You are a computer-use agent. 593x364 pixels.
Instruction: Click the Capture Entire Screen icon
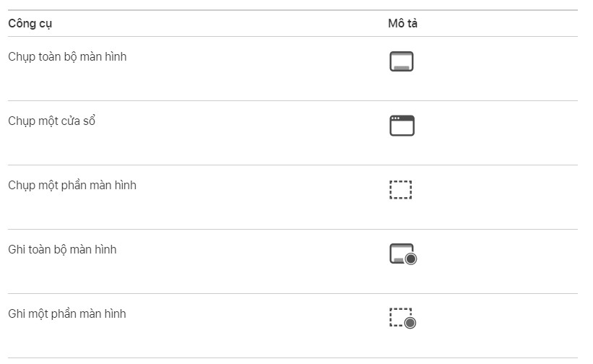click(x=401, y=62)
